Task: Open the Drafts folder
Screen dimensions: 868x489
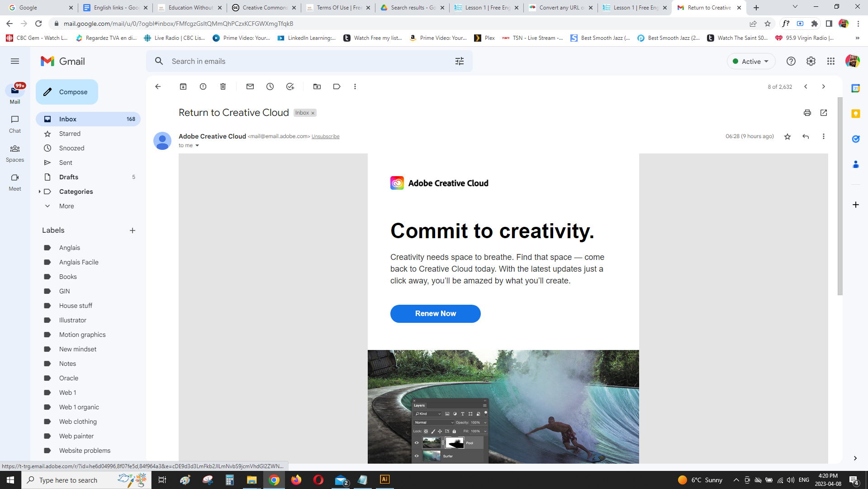Action: [x=69, y=177]
